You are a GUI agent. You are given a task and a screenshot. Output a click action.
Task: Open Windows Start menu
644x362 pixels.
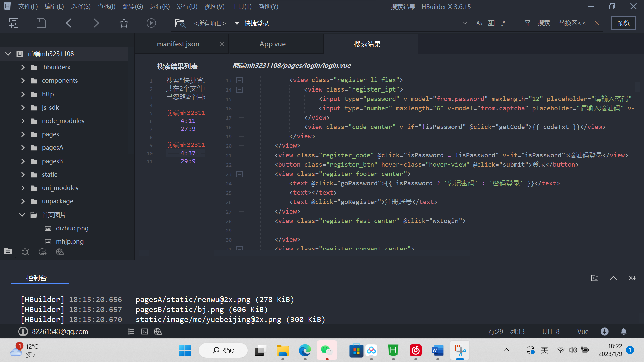(x=185, y=351)
